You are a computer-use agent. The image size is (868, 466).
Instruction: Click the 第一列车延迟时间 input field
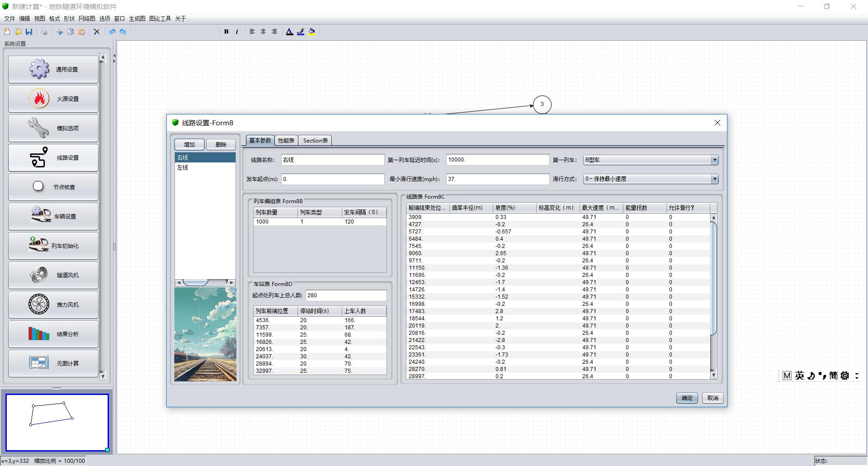498,160
